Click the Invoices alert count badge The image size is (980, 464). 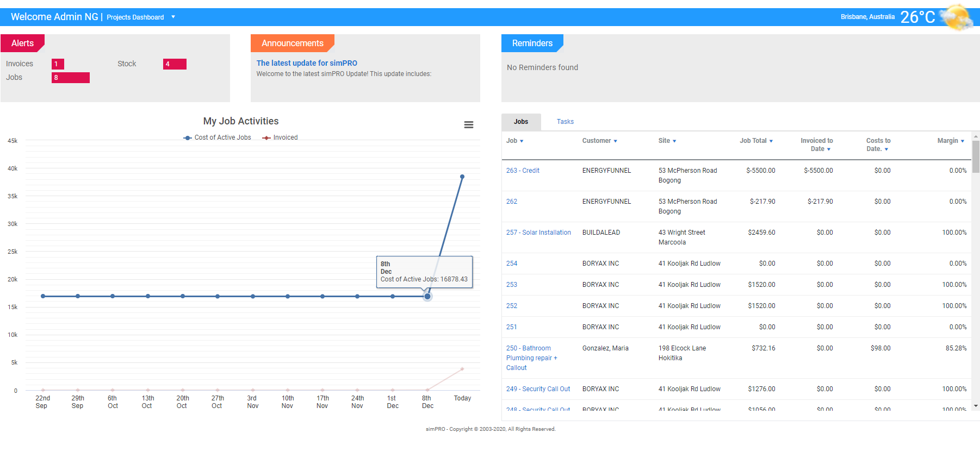pos(58,64)
